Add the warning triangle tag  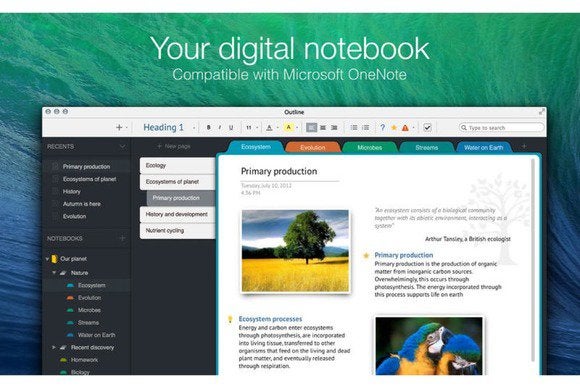click(x=405, y=128)
